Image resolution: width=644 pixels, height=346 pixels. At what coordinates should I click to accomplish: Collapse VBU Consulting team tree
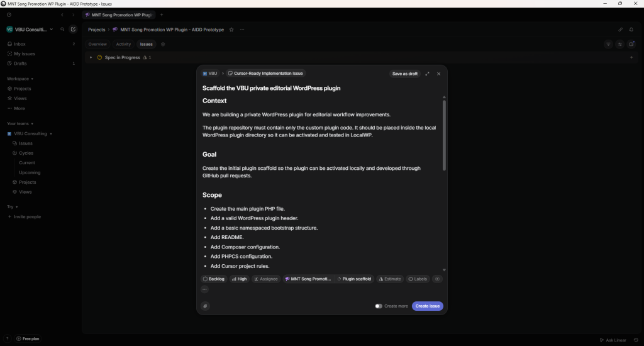click(x=51, y=133)
